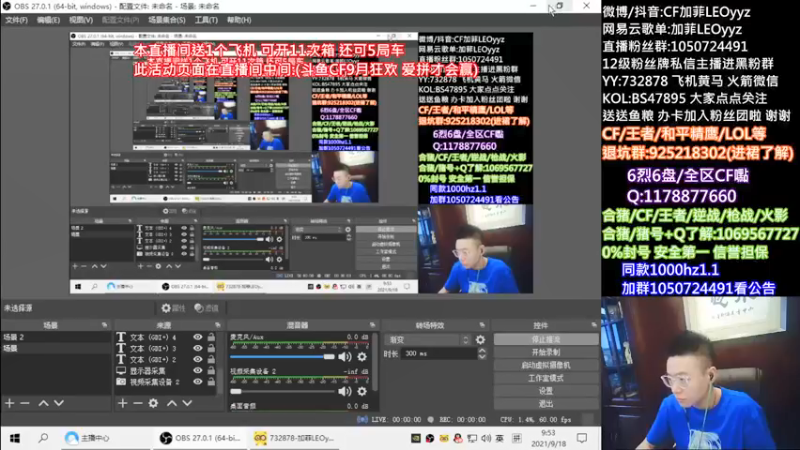
Task: Open the Windows notification center icon
Action: [x=582, y=438]
